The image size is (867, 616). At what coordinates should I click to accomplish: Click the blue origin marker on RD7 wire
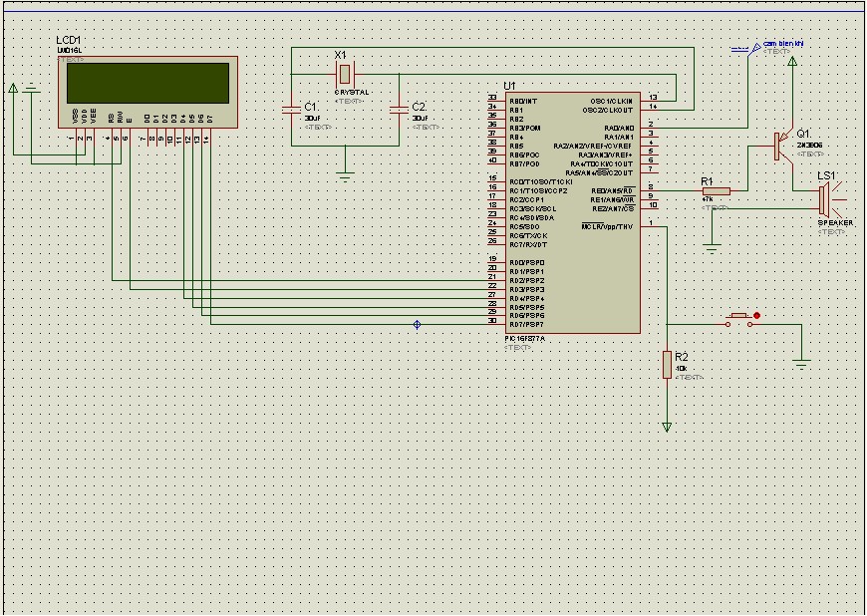[x=417, y=325]
